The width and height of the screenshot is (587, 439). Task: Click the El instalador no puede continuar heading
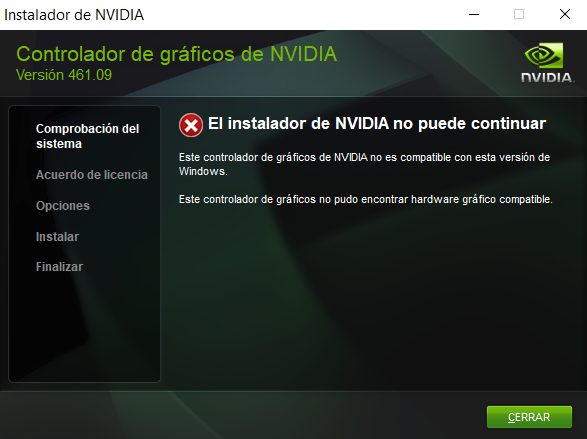tap(377, 124)
